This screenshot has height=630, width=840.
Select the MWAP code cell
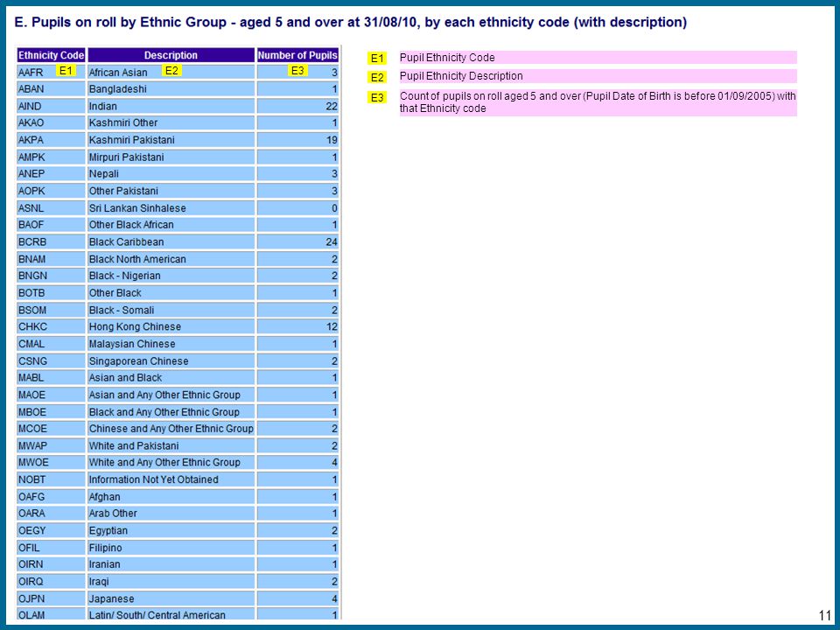pyautogui.click(x=51, y=445)
